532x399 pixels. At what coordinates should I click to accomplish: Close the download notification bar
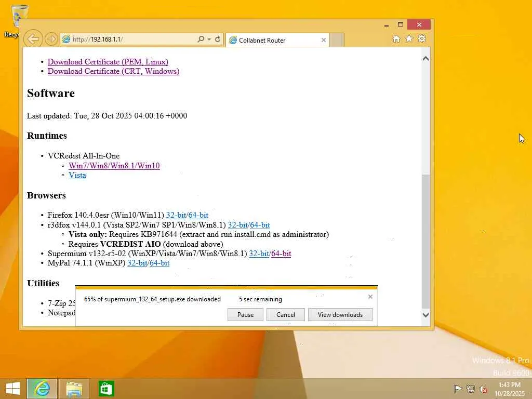coord(370,297)
